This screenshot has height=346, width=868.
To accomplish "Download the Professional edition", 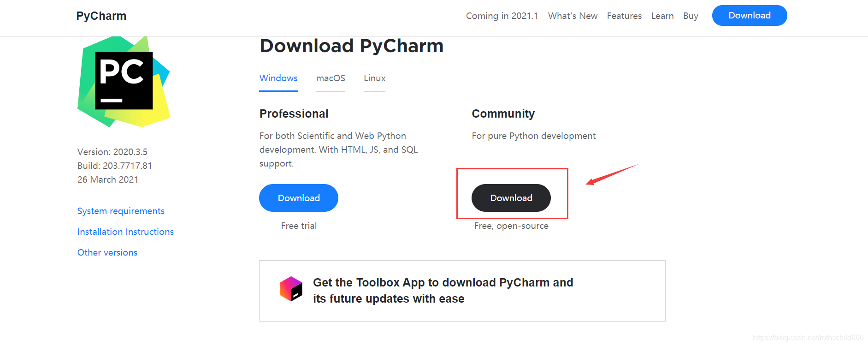I will click(299, 198).
